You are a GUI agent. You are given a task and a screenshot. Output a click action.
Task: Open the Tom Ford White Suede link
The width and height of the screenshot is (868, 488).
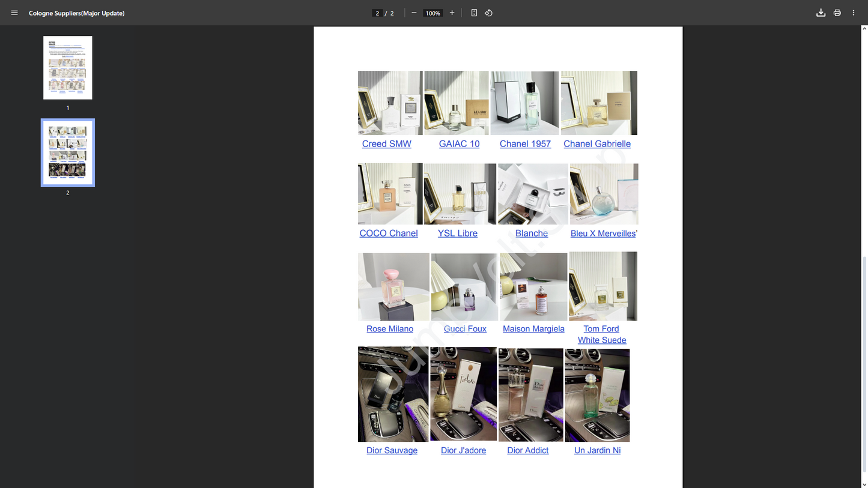coord(601,334)
